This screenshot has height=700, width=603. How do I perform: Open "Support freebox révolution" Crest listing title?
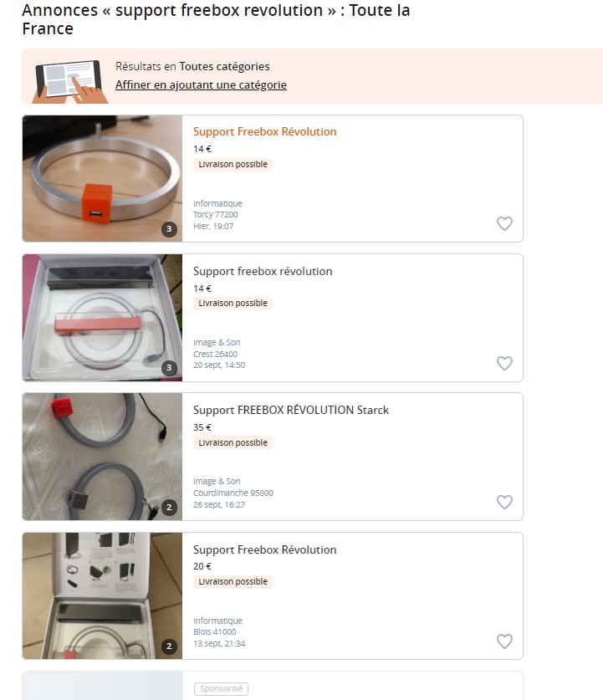(263, 271)
